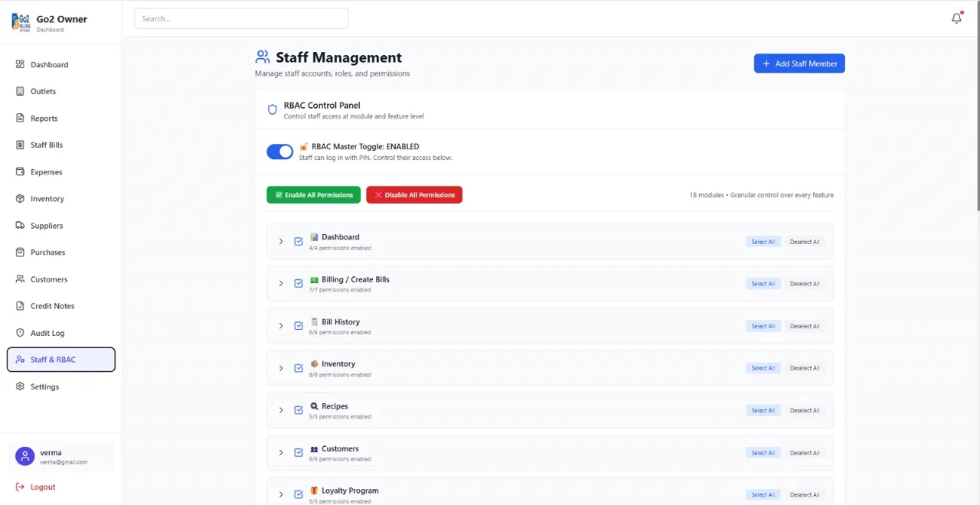Toggle the Customers module checkbox
Screen dimensions: 980x505
point(299,453)
